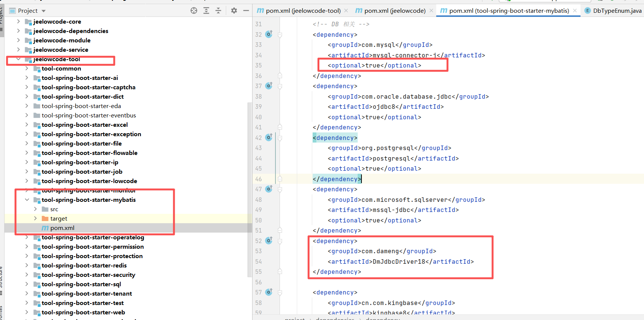Toggle code folding at line 57
Viewport: 644px width, 320px height.
point(280,293)
